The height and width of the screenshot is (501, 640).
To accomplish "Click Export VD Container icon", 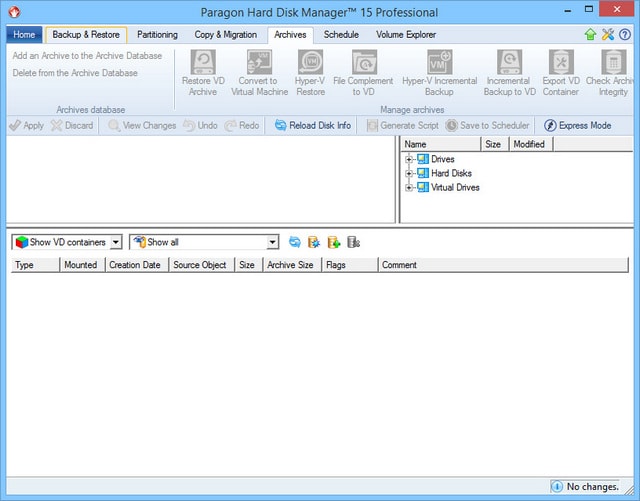I will pos(560,64).
